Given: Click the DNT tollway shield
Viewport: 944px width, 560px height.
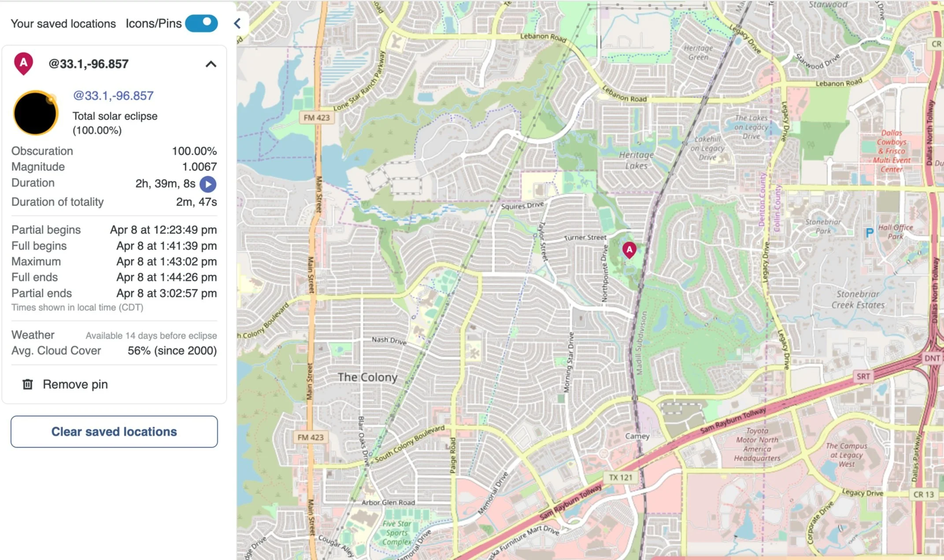Looking at the screenshot, I should point(932,358).
